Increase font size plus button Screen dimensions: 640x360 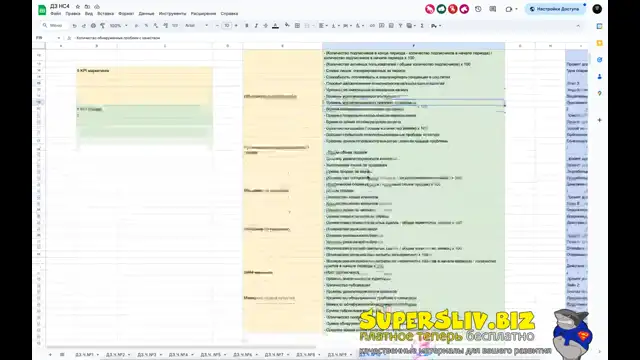tap(236, 26)
